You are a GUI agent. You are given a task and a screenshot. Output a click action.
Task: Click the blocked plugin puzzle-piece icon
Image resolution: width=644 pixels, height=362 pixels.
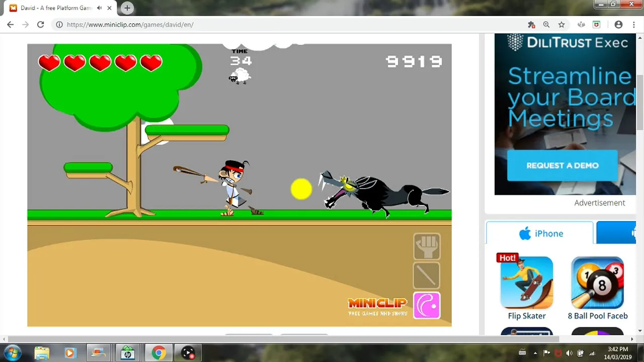pos(531,25)
